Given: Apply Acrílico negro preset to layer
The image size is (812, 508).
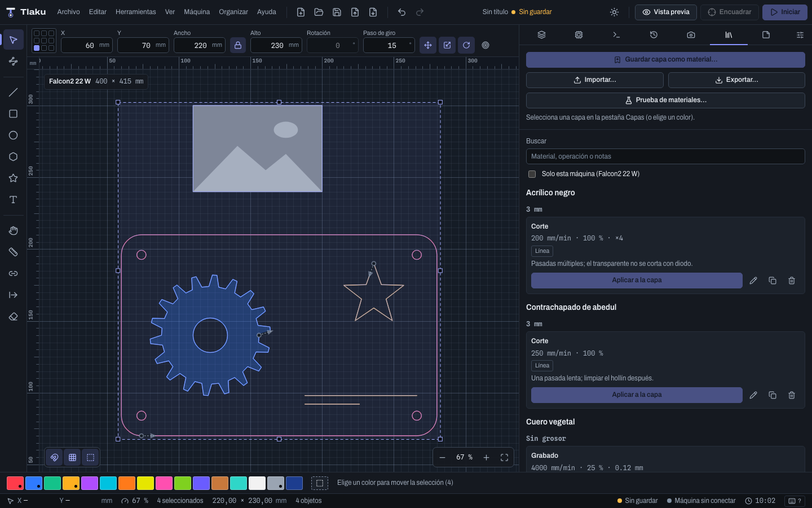Looking at the screenshot, I should pos(637,281).
